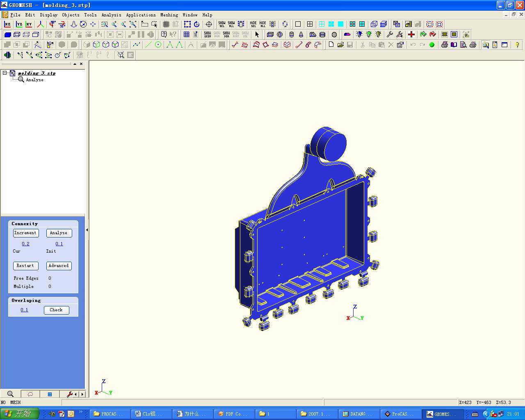Open the Objects menu

pos(71,15)
